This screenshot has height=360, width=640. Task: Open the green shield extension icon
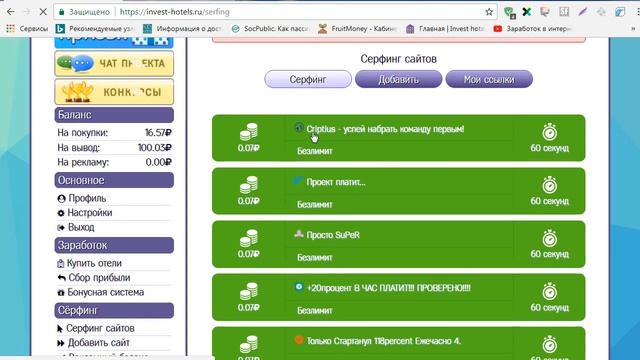(x=509, y=12)
